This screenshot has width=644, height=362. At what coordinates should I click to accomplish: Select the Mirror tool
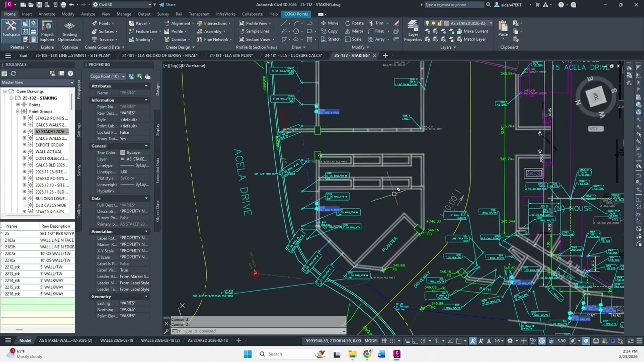[354, 31]
